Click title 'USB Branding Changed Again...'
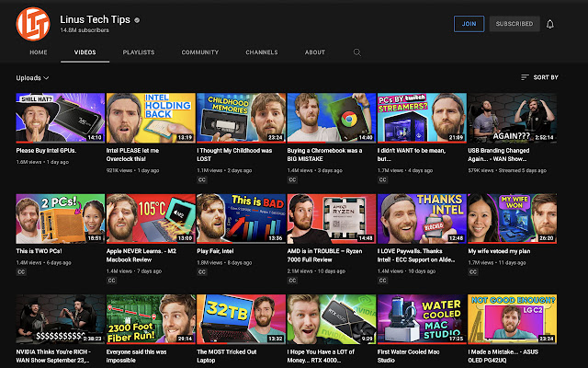588x368 pixels. coord(499,155)
